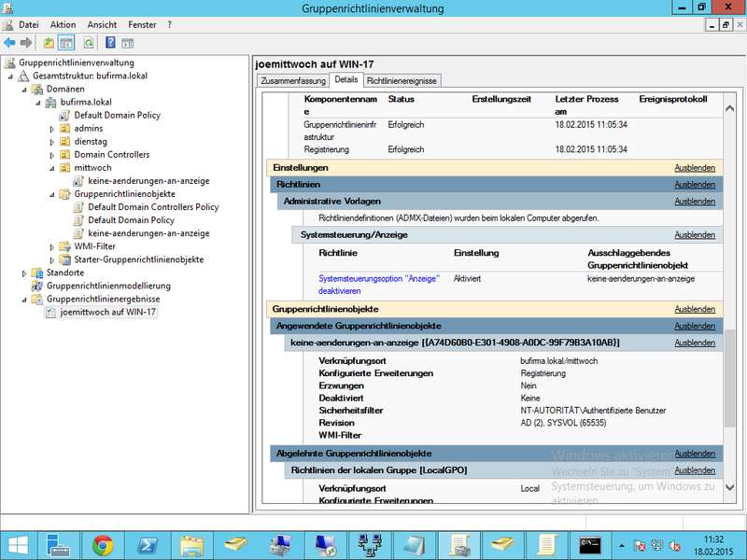The height and width of the screenshot is (560, 747).
Task: Collapse the mittwoch organizational unit
Action: tap(53, 168)
